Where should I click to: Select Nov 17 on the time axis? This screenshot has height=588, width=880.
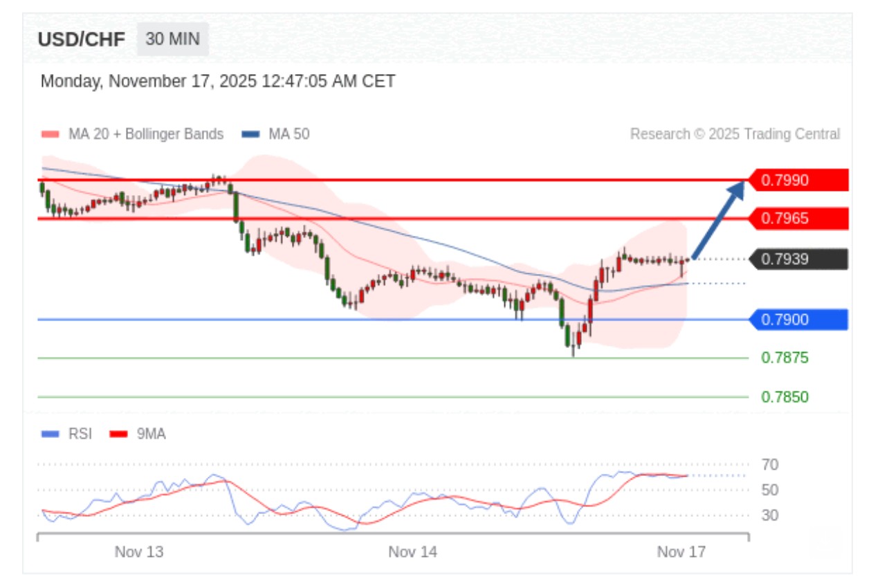[x=681, y=552]
